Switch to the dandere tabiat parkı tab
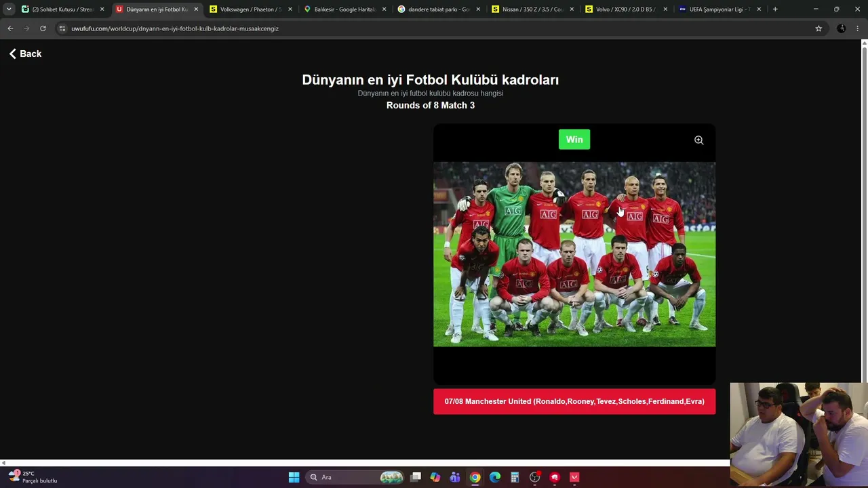The image size is (868, 488). click(x=438, y=9)
